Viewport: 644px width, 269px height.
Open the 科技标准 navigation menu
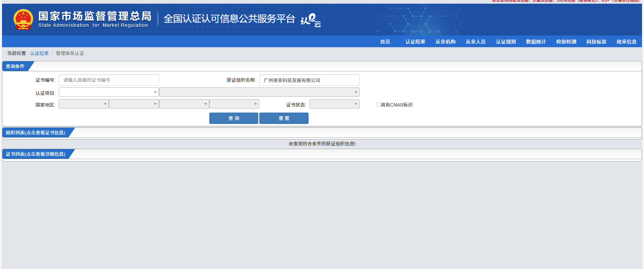[x=596, y=42]
